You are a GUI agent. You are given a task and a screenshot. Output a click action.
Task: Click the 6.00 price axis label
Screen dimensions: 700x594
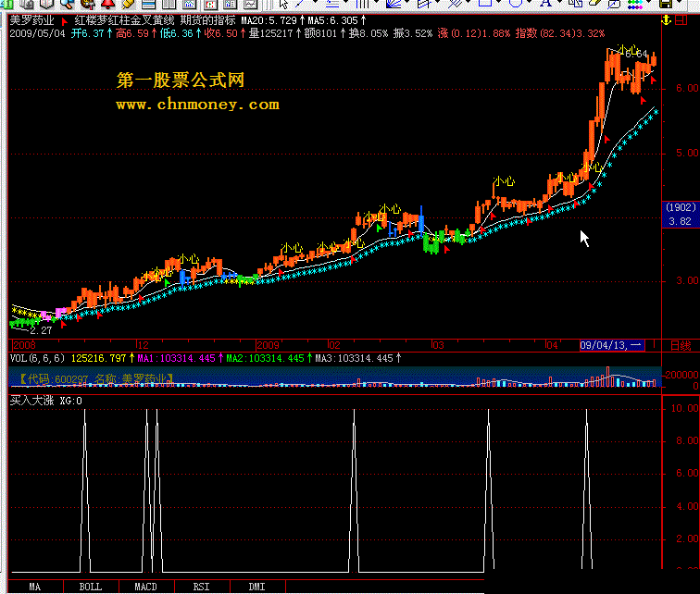tap(687, 88)
